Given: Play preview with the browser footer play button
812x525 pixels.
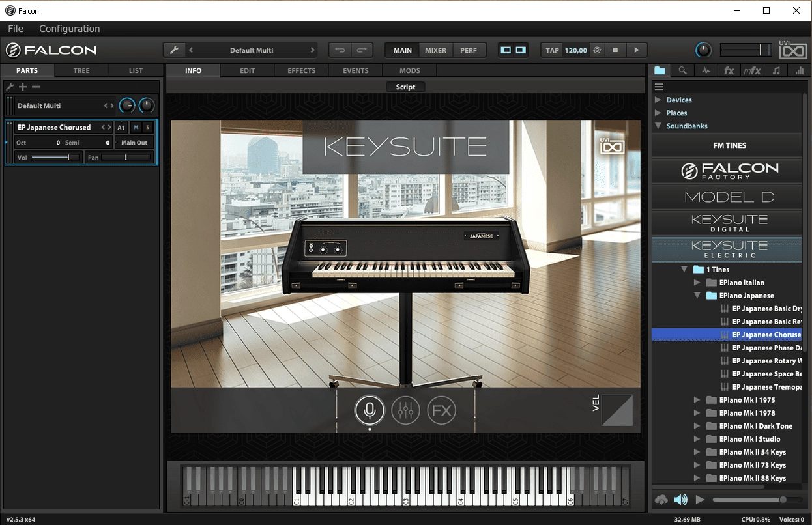Looking at the screenshot, I should tap(701, 500).
